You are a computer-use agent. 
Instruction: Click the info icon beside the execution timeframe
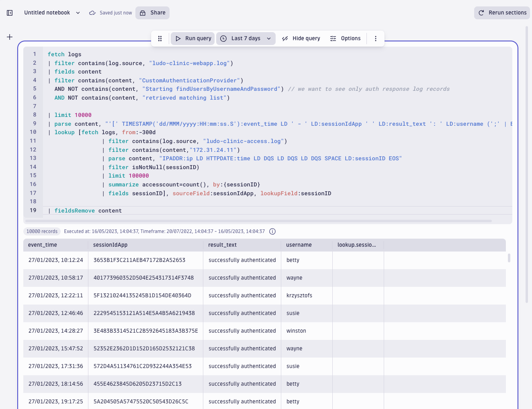[x=272, y=231]
